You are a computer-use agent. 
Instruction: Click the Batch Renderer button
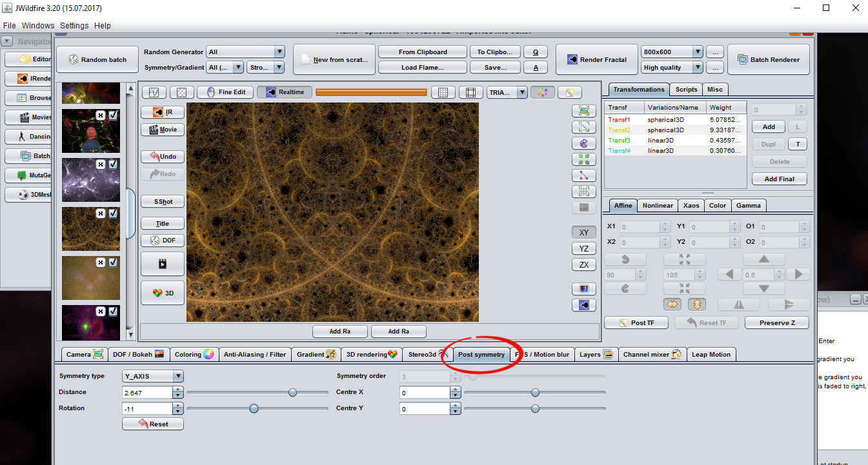coord(769,59)
